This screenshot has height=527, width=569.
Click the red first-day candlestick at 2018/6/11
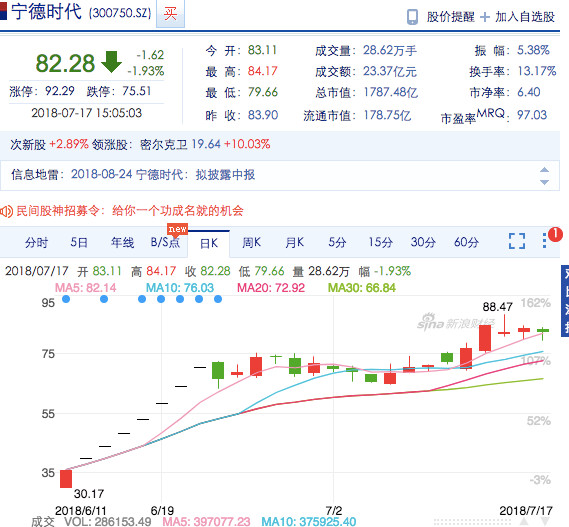(66, 479)
